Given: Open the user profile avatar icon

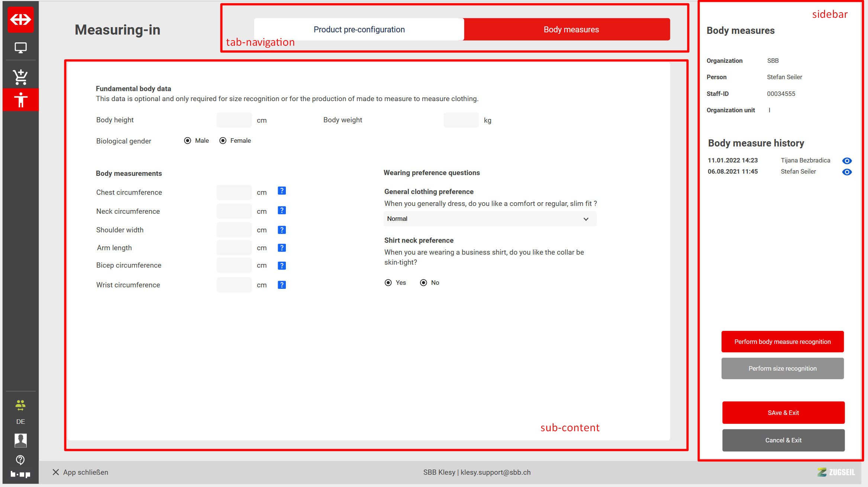Looking at the screenshot, I should (20, 440).
